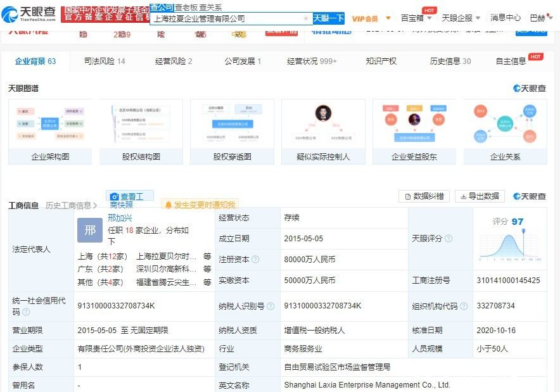Click the 等 link after 深圳贝尔高新科…
Image resolution: width=560 pixels, height=392 pixels.
[207, 269]
